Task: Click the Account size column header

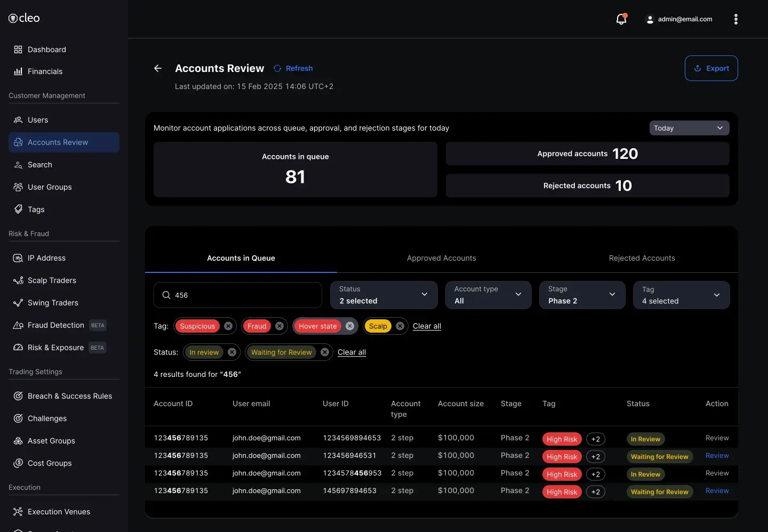Action: [x=461, y=404]
